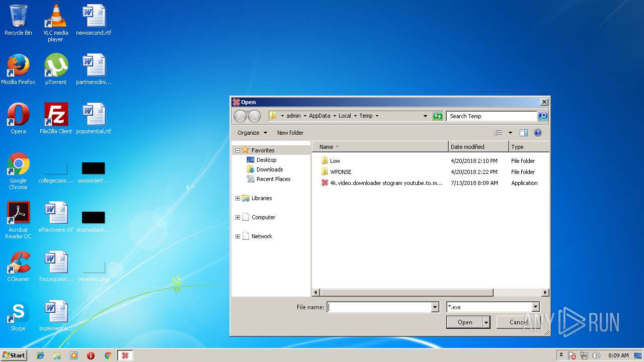Select newsecond.rtf desktop file

click(x=94, y=20)
